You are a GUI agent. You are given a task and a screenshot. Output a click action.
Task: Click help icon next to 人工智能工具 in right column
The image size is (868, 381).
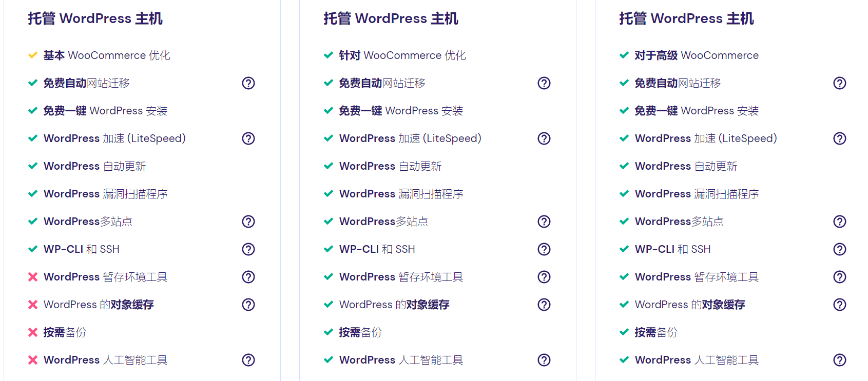pos(840,360)
